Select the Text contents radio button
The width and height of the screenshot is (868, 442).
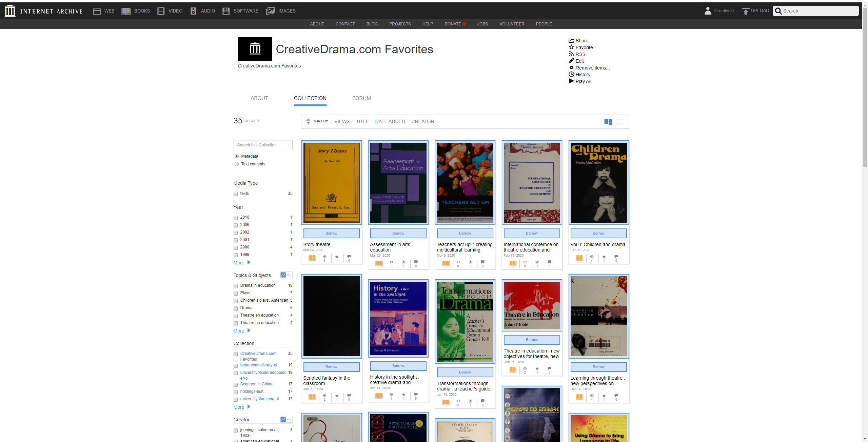click(237, 164)
